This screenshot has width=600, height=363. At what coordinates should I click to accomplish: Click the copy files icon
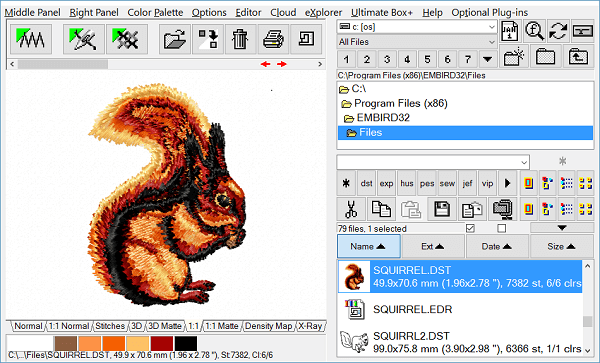381,209
